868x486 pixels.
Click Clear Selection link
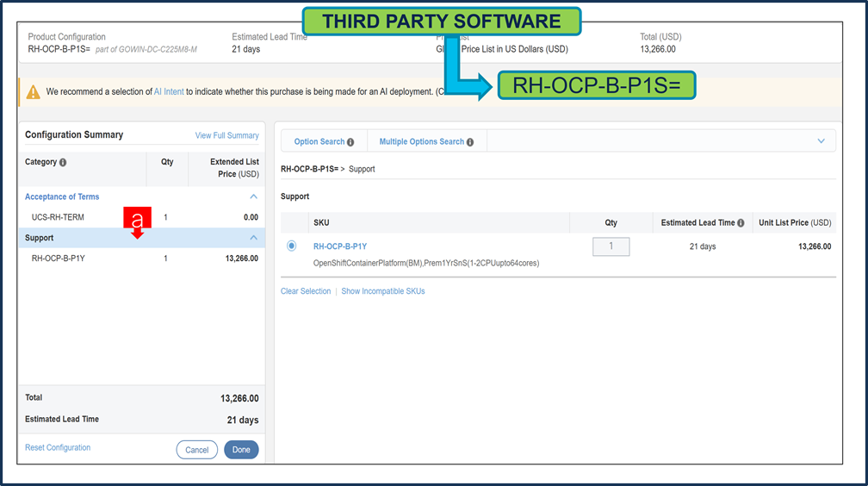306,291
